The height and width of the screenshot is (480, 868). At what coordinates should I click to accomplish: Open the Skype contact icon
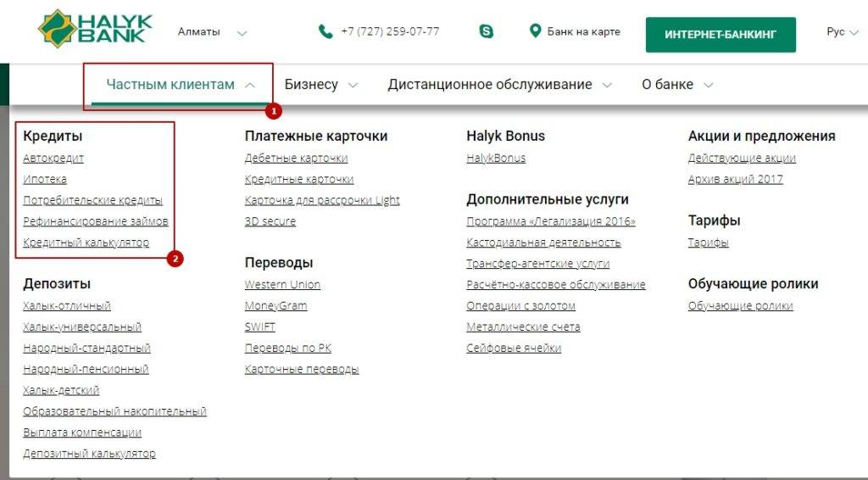487,32
